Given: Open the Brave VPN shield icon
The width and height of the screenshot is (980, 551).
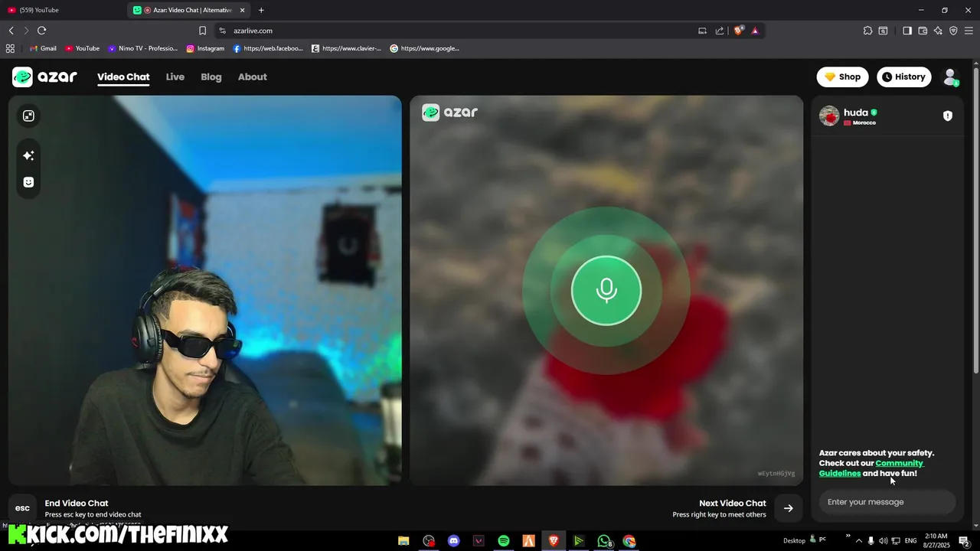Looking at the screenshot, I should pos(953,31).
